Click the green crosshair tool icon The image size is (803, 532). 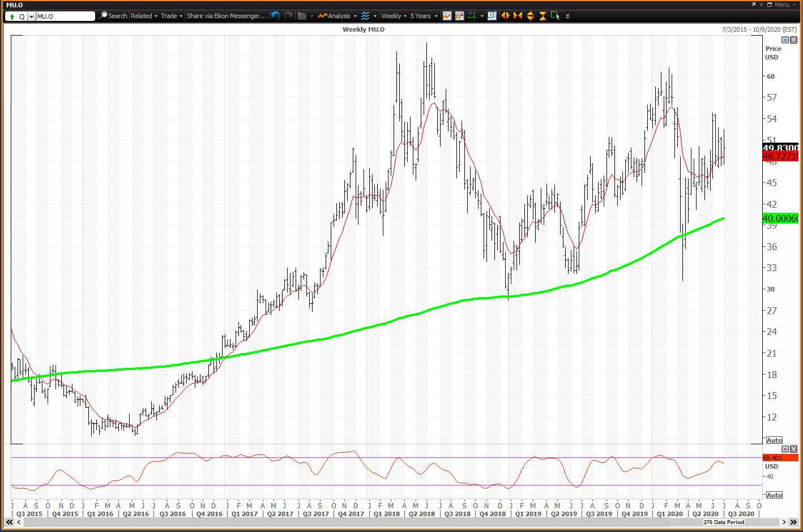472,16
